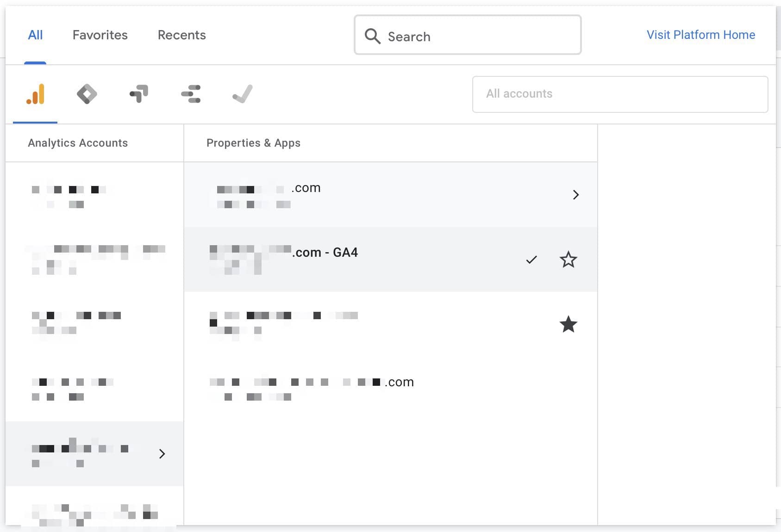Switch to the Favorites tab
The image size is (781, 532).
(x=100, y=35)
